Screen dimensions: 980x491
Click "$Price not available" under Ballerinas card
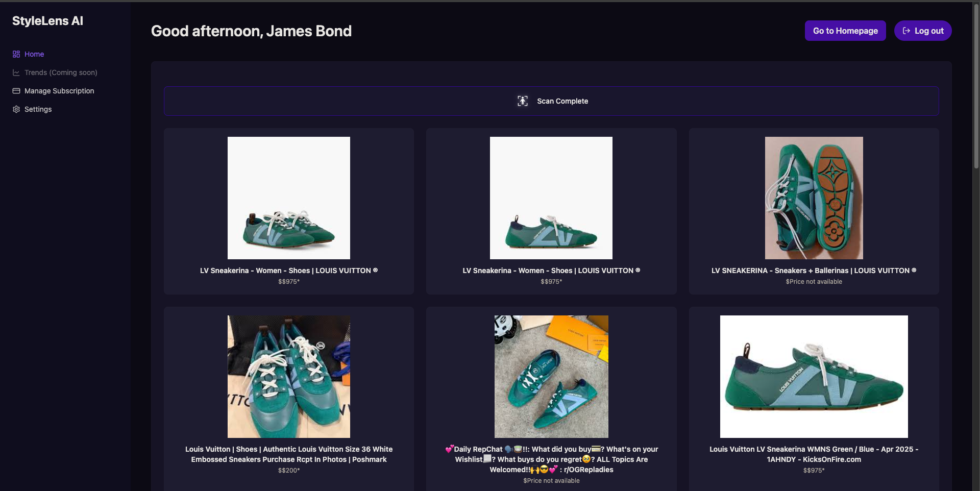point(814,282)
